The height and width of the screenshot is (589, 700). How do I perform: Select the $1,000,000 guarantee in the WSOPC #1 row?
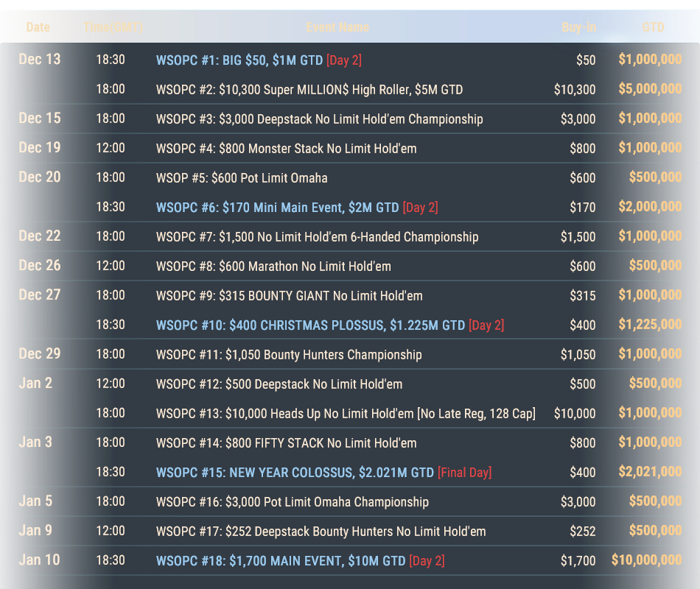pos(650,59)
